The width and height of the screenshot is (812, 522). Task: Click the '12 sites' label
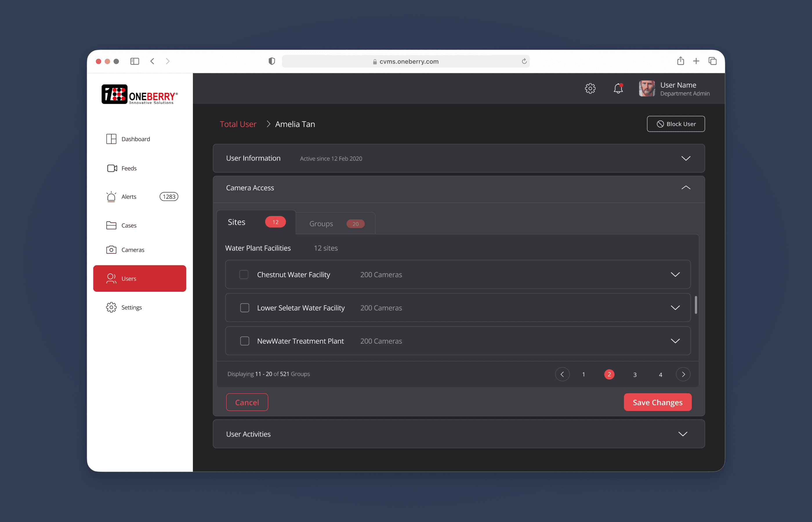(326, 248)
